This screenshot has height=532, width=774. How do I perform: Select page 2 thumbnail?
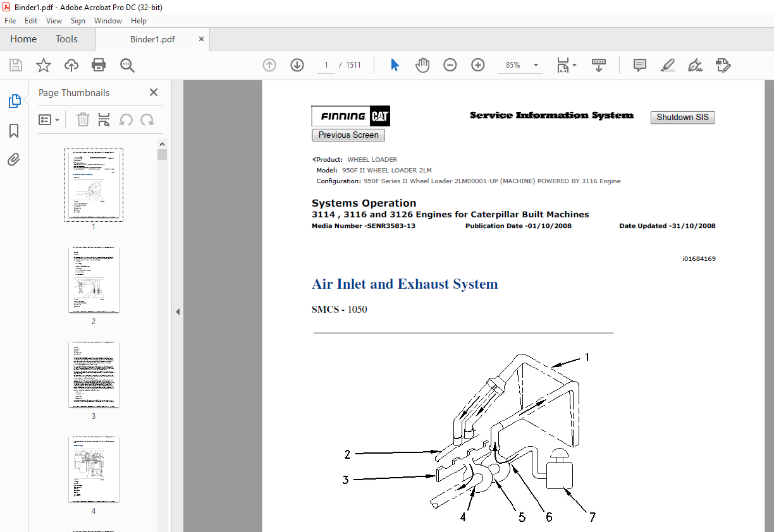coord(94,279)
